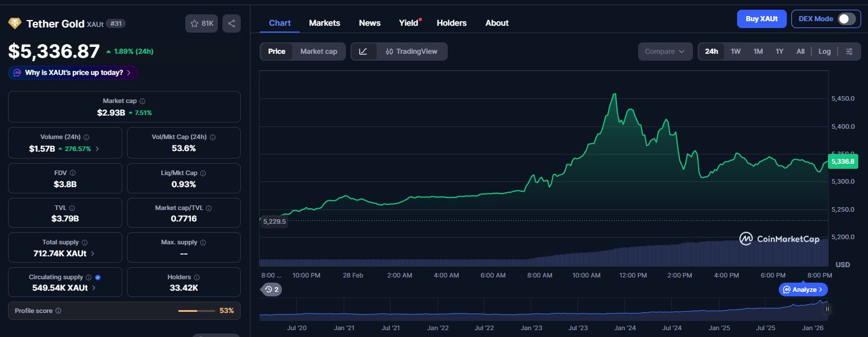Open the Chart tab
The width and height of the screenshot is (868, 337).
click(280, 23)
